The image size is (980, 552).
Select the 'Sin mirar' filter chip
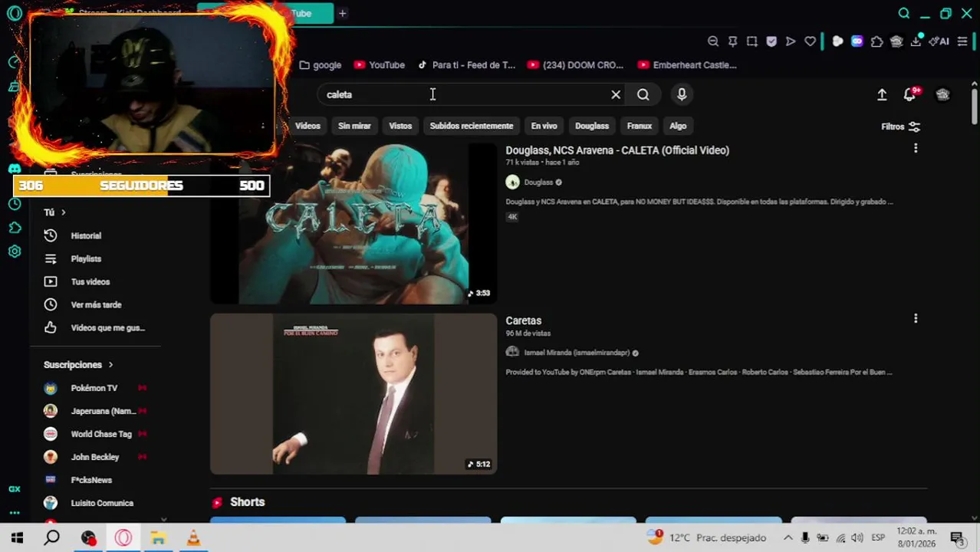(x=354, y=126)
